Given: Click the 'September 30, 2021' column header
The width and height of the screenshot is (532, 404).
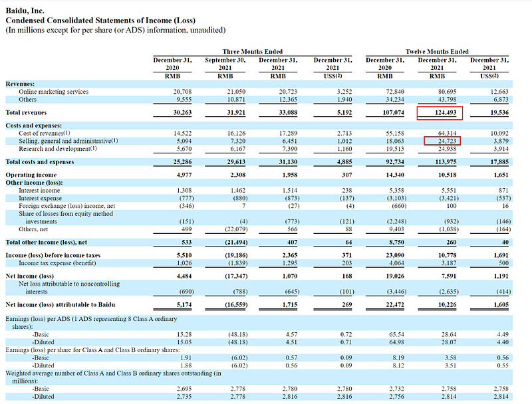Looking at the screenshot, I should coord(225,64).
